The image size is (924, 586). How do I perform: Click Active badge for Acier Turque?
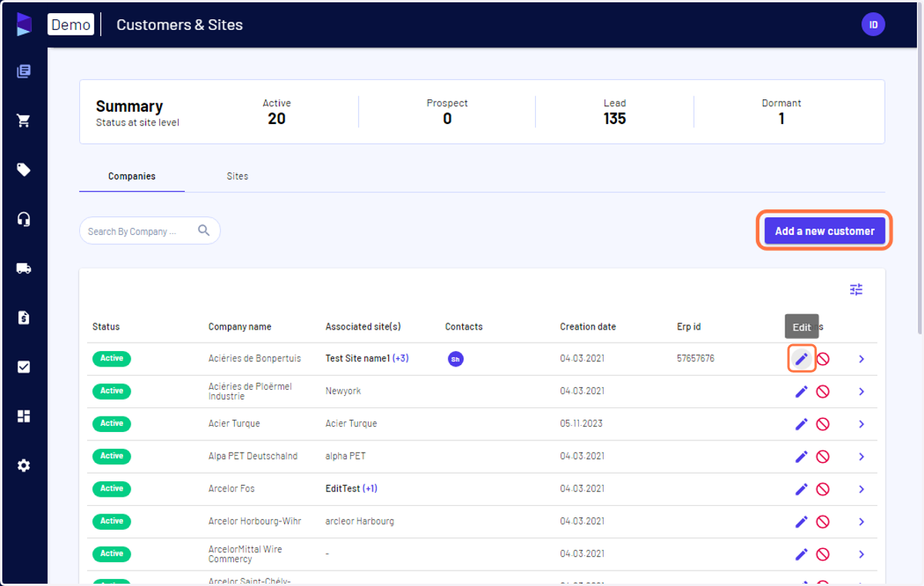click(112, 424)
